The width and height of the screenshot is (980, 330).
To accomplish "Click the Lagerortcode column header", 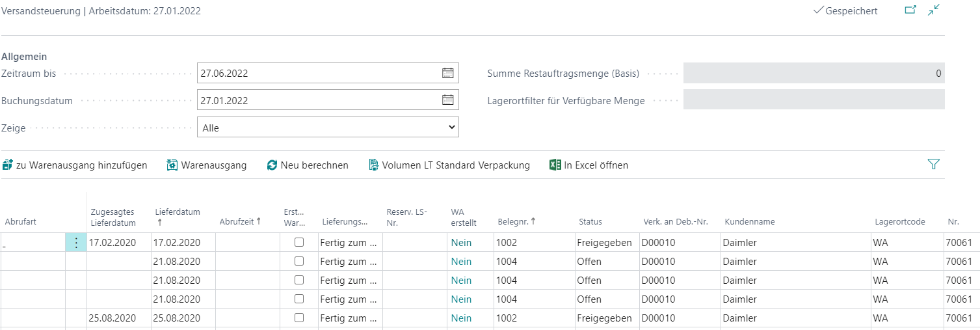I will [x=900, y=221].
